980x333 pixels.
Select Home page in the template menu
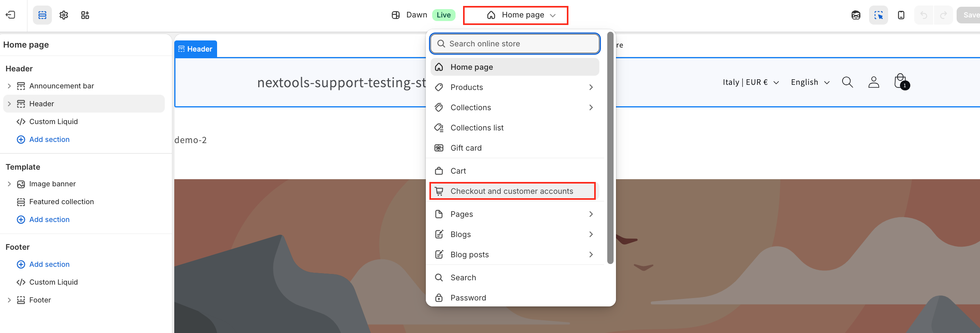click(x=515, y=67)
